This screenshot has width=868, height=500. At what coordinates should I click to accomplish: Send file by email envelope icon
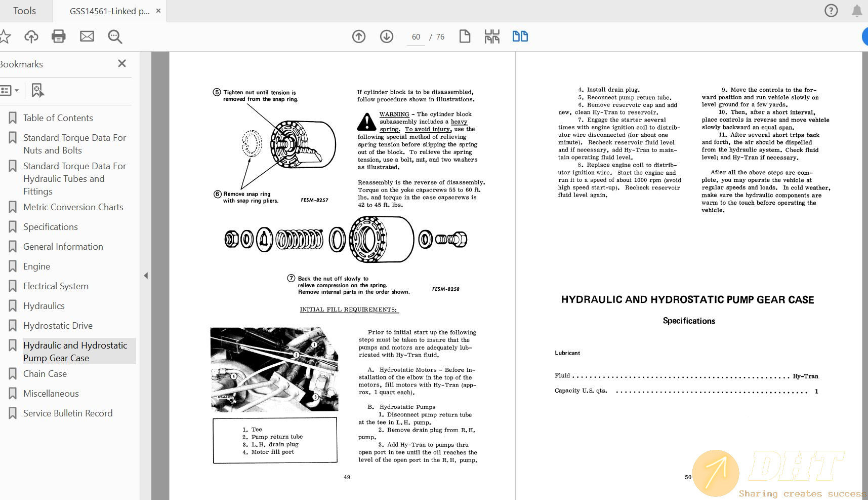click(87, 36)
